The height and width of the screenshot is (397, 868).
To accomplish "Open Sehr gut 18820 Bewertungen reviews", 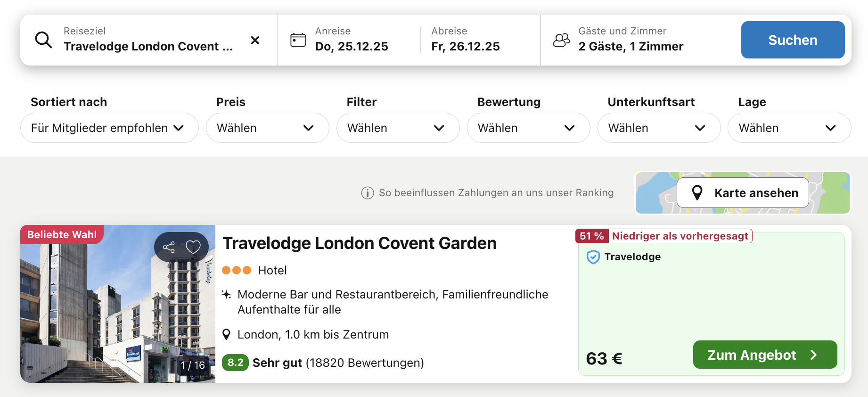I will coord(338,363).
